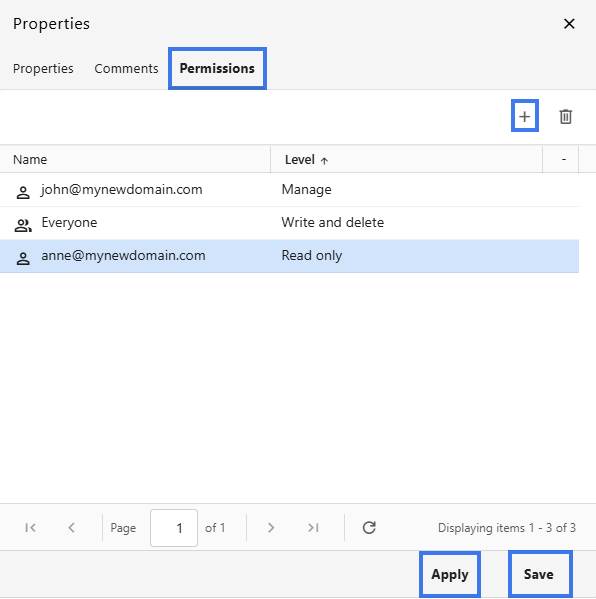Close the Properties dialog
Image resolution: width=596 pixels, height=599 pixels.
[569, 24]
